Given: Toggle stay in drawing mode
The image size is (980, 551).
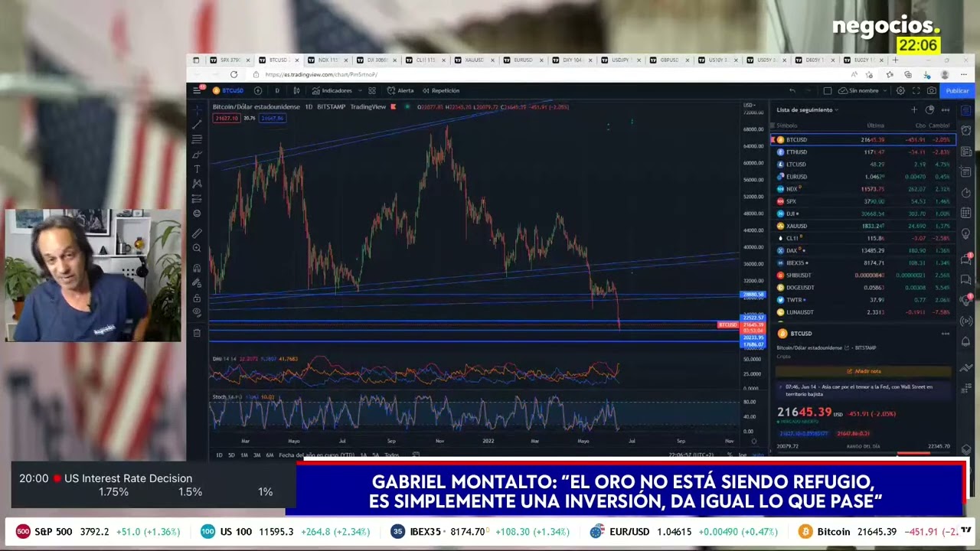Looking at the screenshot, I should [197, 283].
